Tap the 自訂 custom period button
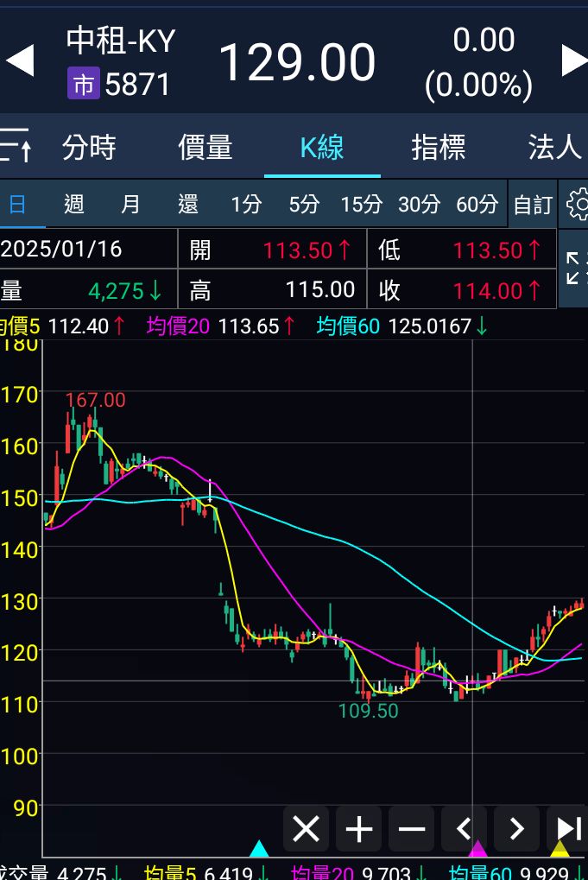Viewport: 588px width, 880px height. tap(532, 205)
